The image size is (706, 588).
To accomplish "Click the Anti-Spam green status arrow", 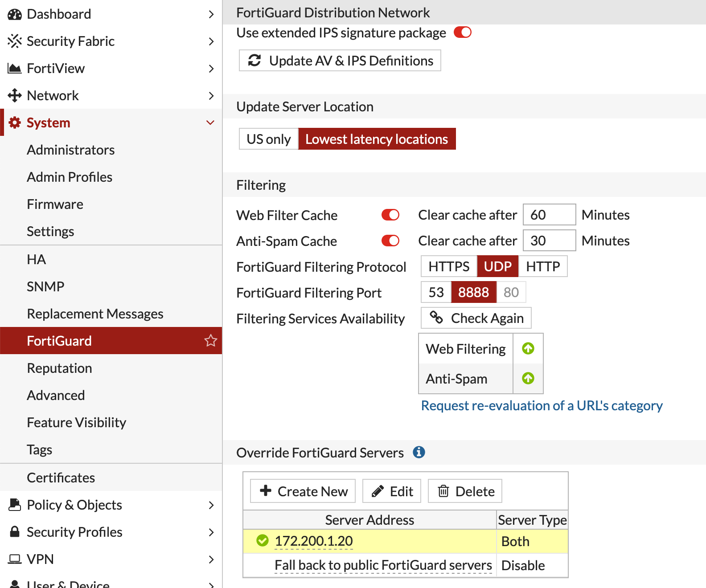I will coord(528,379).
